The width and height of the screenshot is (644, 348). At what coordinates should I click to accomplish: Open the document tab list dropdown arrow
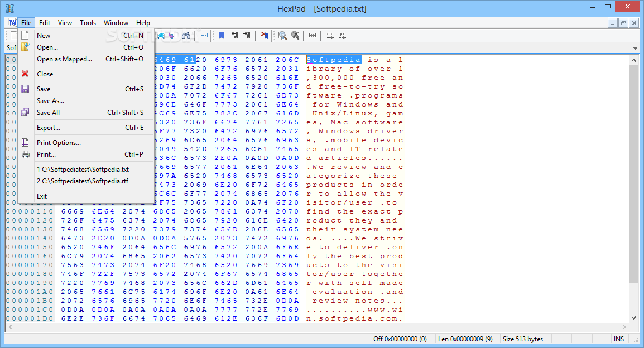coord(636,48)
